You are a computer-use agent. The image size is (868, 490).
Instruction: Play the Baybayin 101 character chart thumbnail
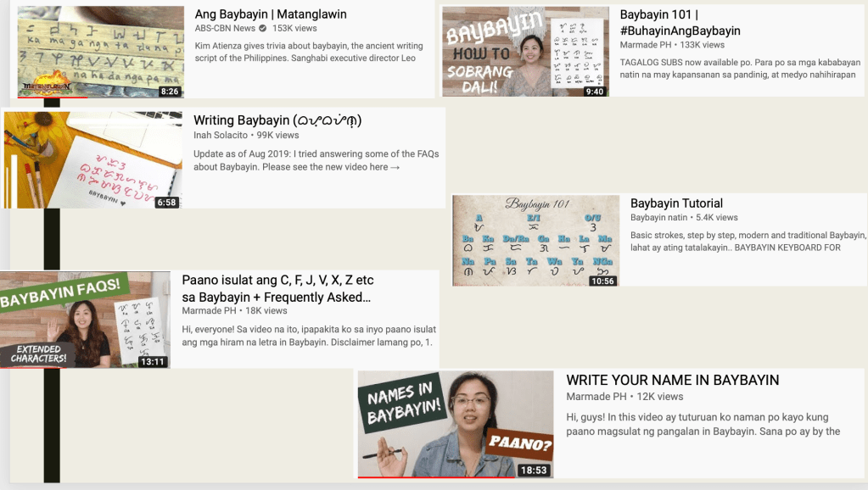[535, 241]
